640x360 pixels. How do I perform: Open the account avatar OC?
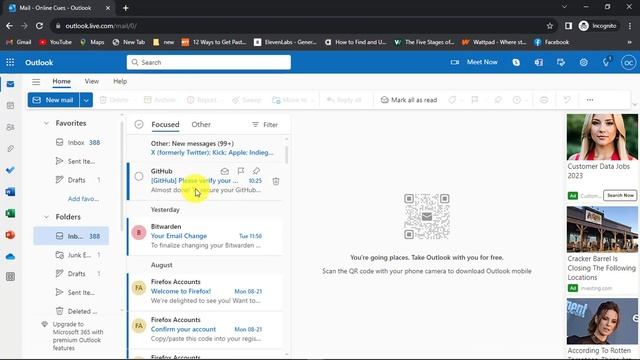[x=629, y=62]
